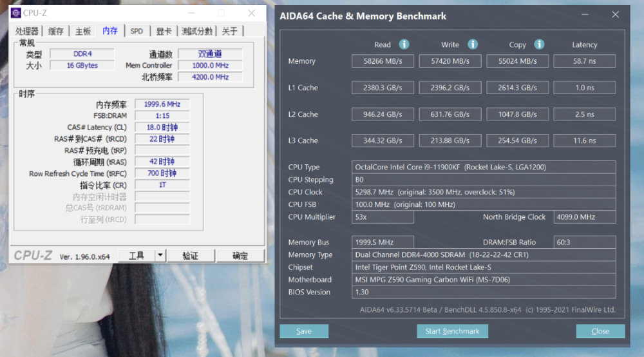Viewport: 644px width, 357px height.
Task: Click tRFC 700 时钟 value
Action: click(162, 173)
